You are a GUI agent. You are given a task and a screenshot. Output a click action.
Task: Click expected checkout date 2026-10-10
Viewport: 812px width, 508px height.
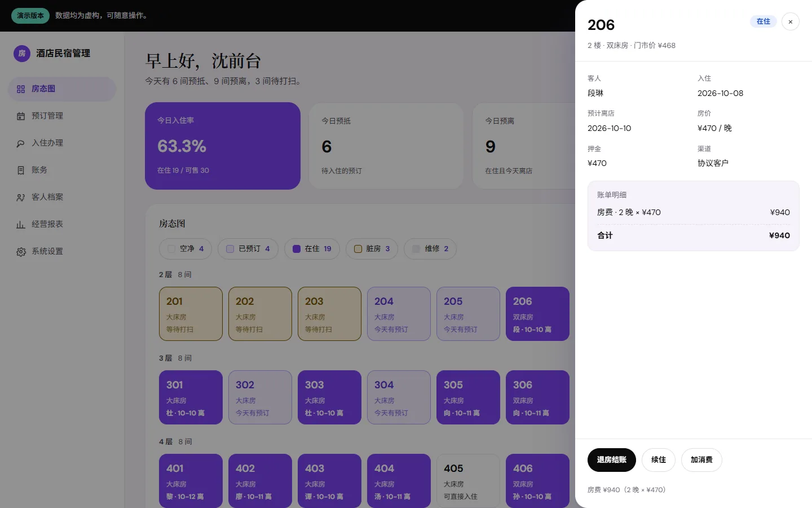[609, 128]
